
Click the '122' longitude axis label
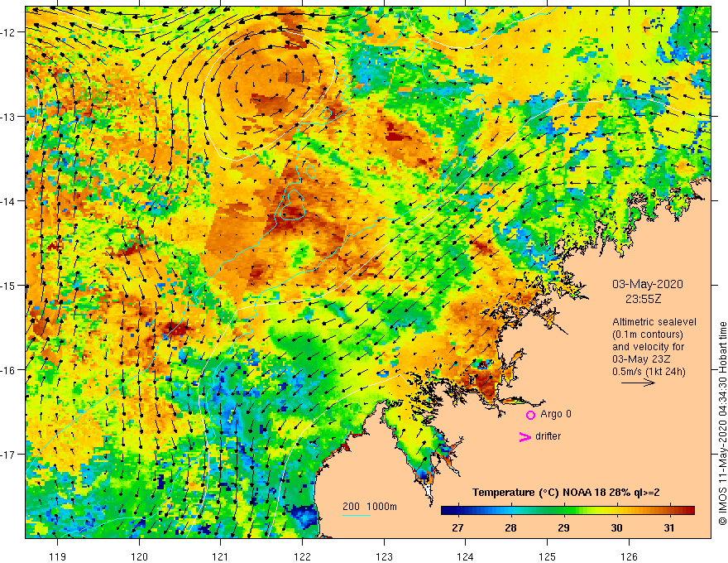[302, 556]
